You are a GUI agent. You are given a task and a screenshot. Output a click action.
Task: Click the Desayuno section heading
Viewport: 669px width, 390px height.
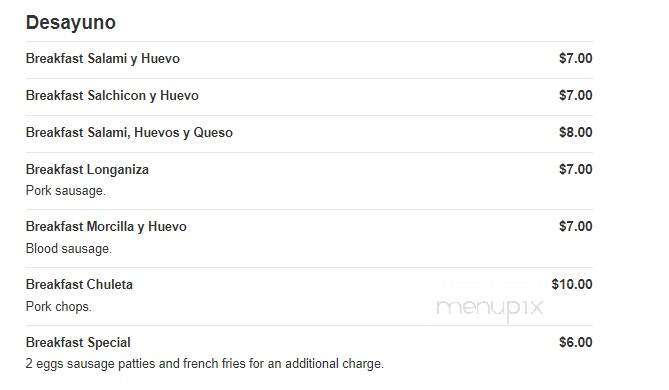coord(70,23)
